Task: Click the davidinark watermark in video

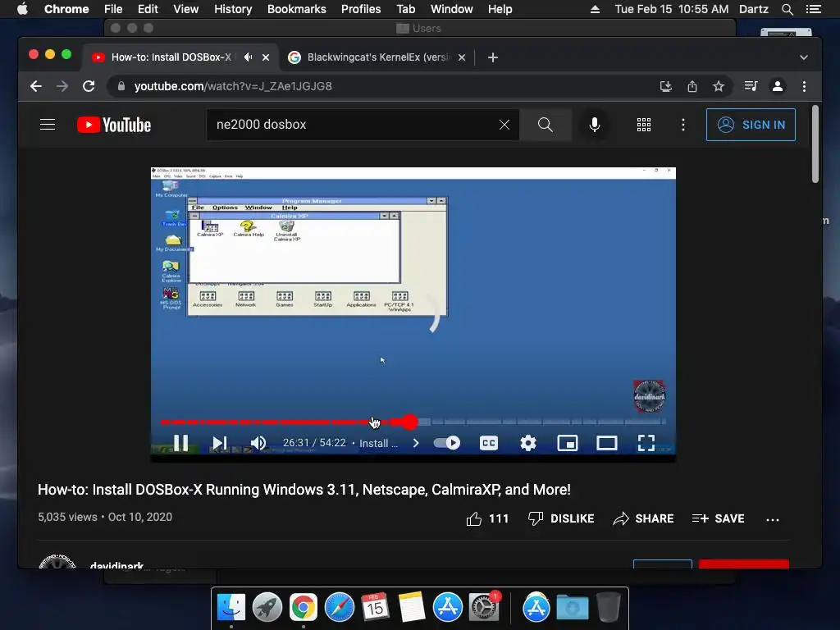Action: [650, 396]
